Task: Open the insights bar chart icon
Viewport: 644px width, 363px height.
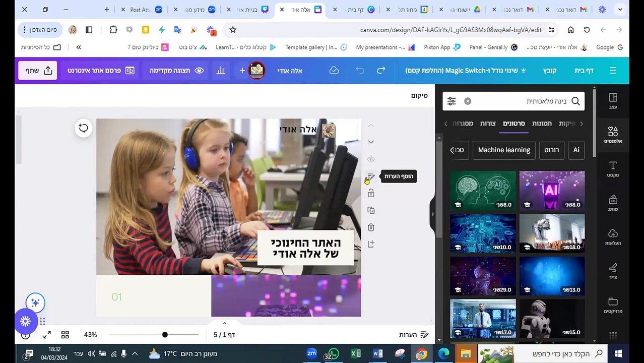Action: point(221,71)
